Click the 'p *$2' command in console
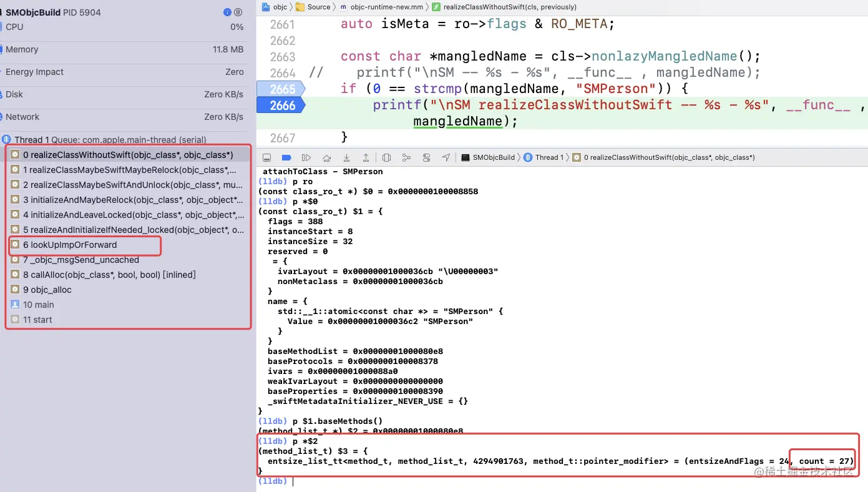The image size is (868, 492). coord(305,441)
